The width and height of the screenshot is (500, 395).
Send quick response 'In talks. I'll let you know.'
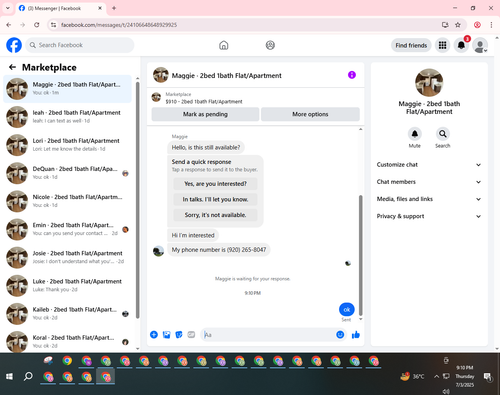coord(215,199)
